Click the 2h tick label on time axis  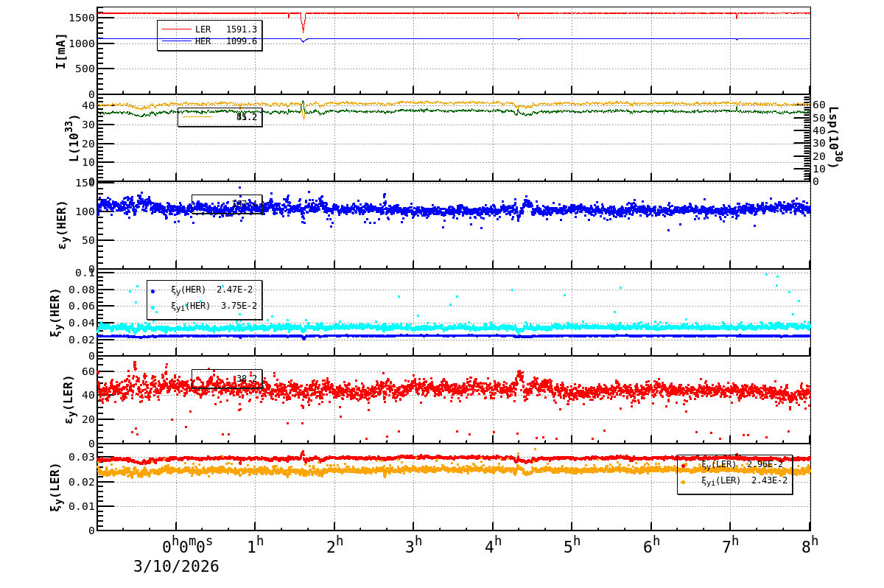pos(335,546)
